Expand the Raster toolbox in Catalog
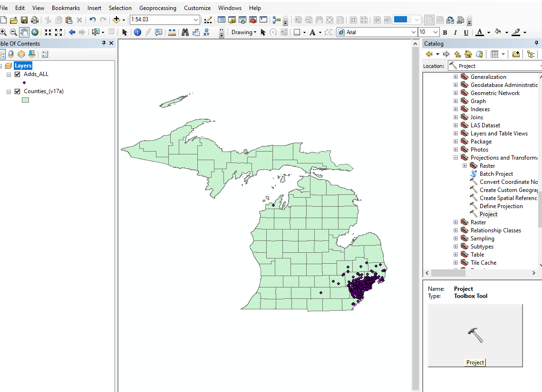Screen dimensions: 542x392 455,222
